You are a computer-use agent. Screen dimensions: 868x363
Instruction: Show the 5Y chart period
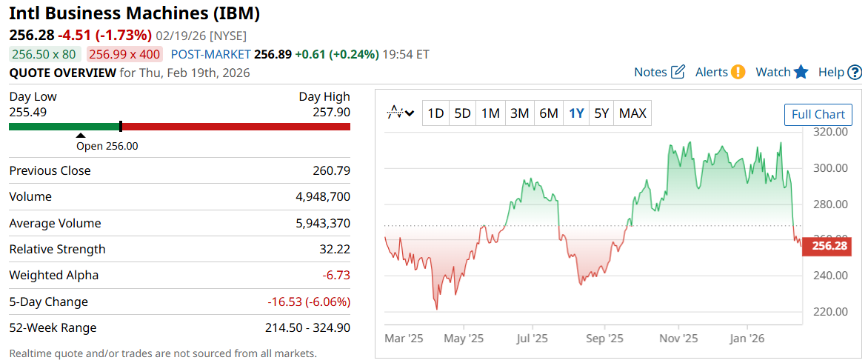click(601, 113)
